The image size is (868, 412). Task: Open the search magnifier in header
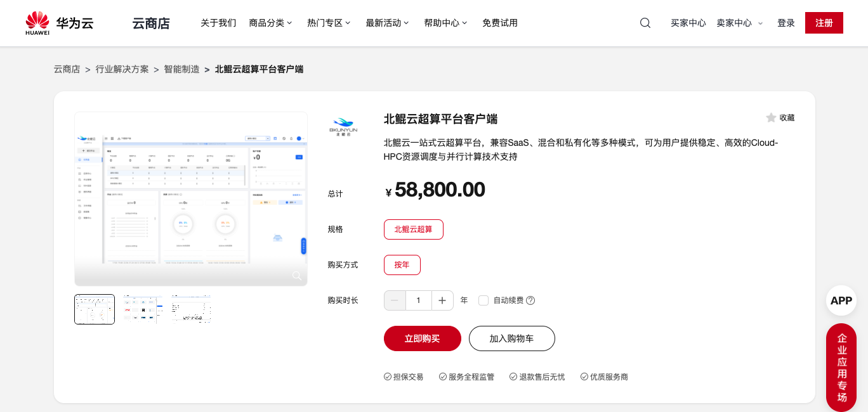pos(645,23)
